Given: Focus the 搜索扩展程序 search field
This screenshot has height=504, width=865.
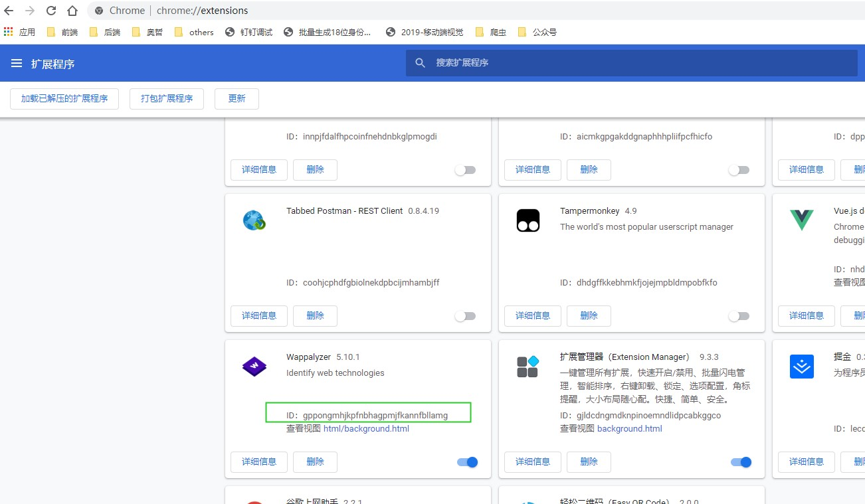Looking at the screenshot, I should (x=631, y=63).
